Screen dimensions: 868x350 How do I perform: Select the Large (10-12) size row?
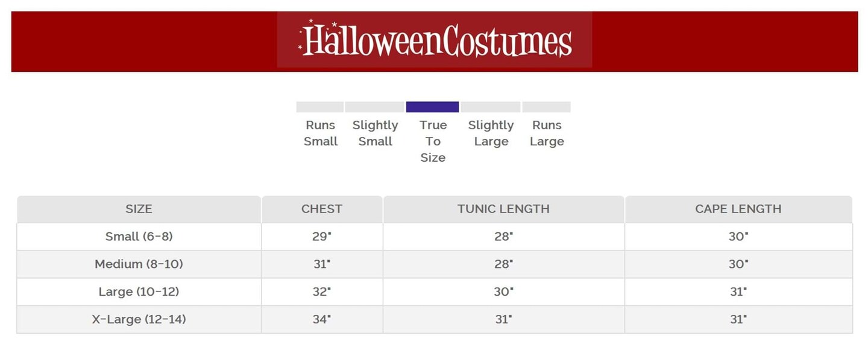pyautogui.click(x=139, y=292)
